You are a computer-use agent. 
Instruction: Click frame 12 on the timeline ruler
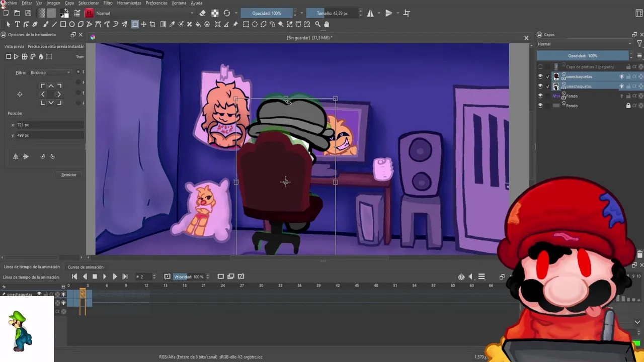click(146, 286)
